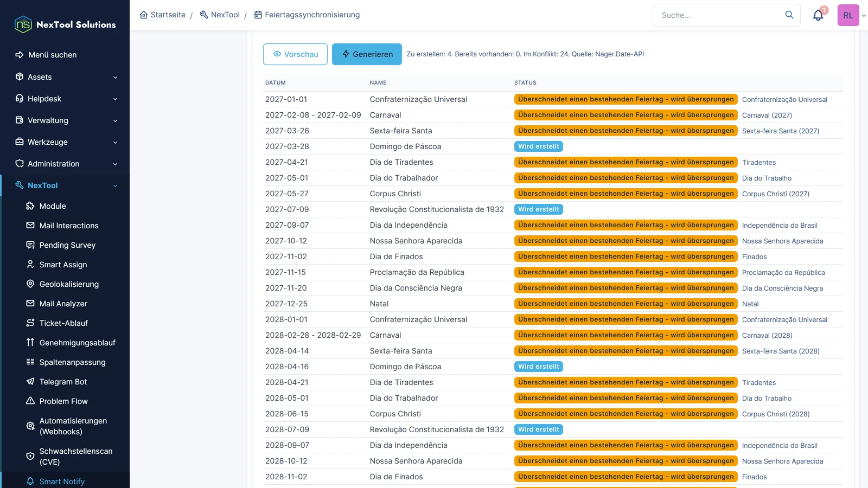This screenshot has height=488, width=868.
Task: Open the user menu dropdown arrow
Action: [x=864, y=16]
